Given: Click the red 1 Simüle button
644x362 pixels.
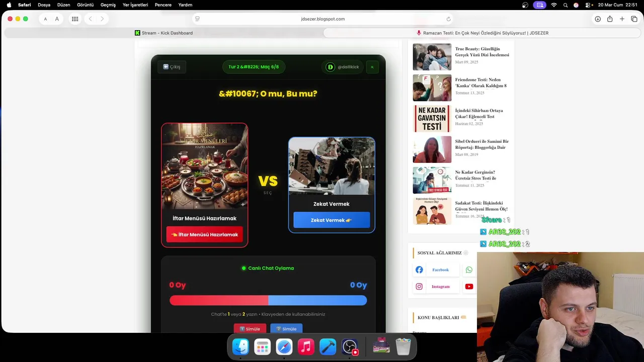Looking at the screenshot, I should click(250, 329).
